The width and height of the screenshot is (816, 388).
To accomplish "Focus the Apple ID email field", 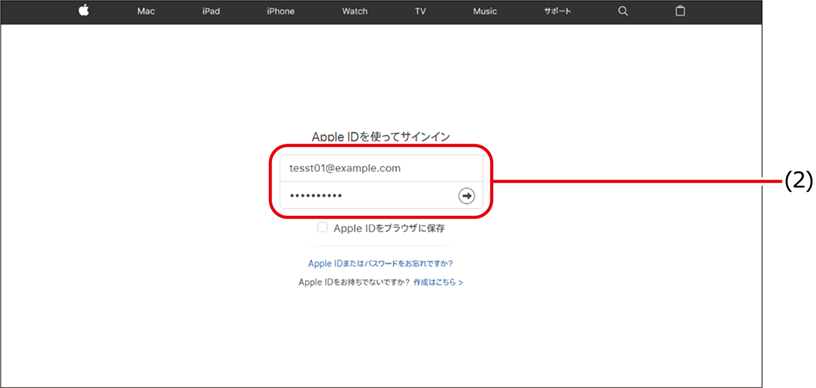I will click(381, 168).
